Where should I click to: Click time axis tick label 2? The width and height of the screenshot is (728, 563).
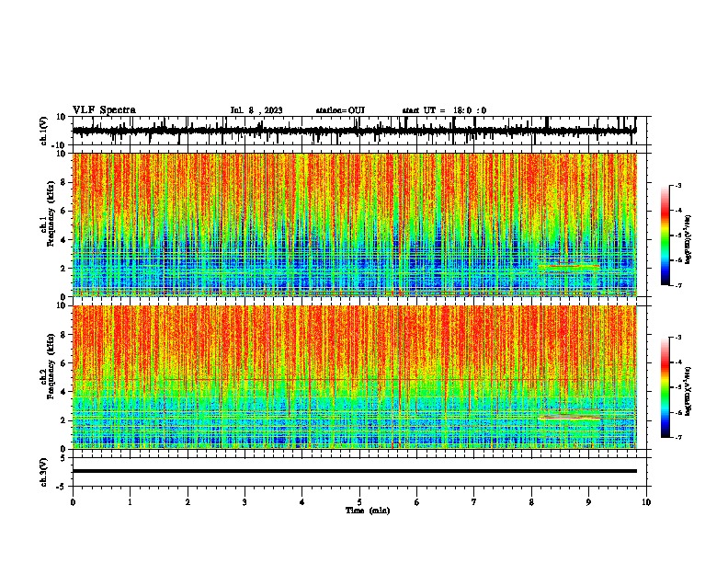click(188, 502)
